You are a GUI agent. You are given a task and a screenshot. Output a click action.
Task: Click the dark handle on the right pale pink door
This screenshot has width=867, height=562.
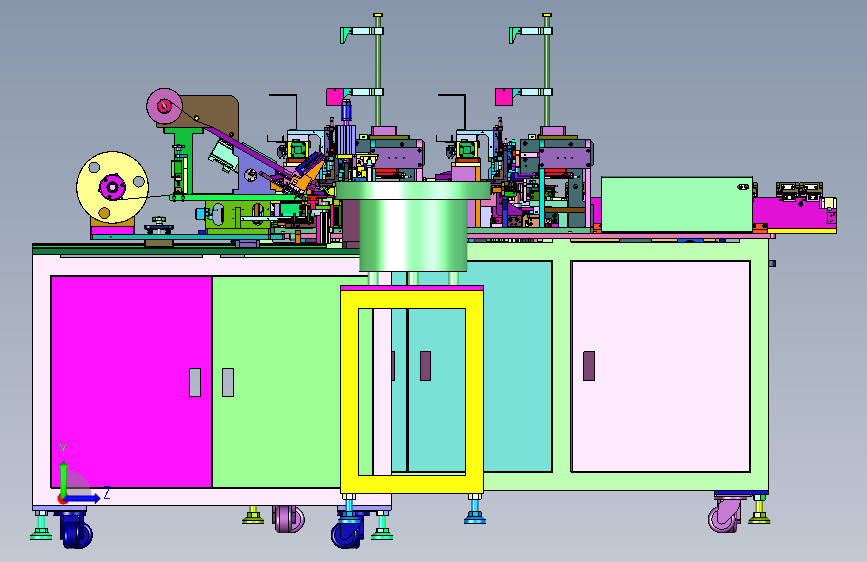[589, 366]
